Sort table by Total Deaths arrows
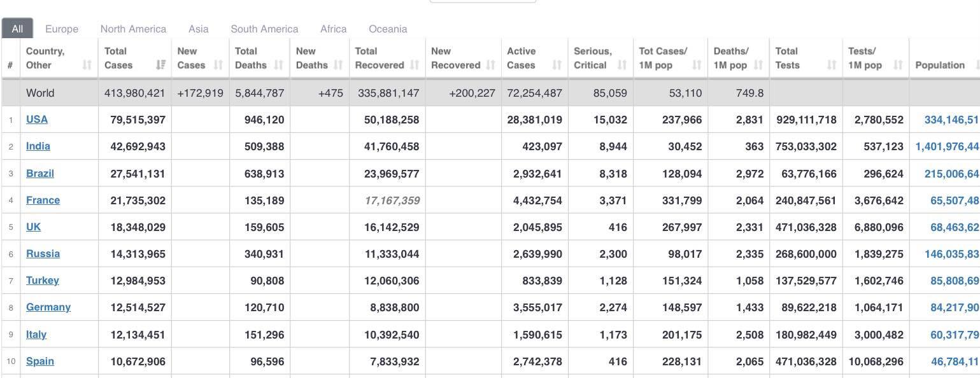 (x=278, y=65)
